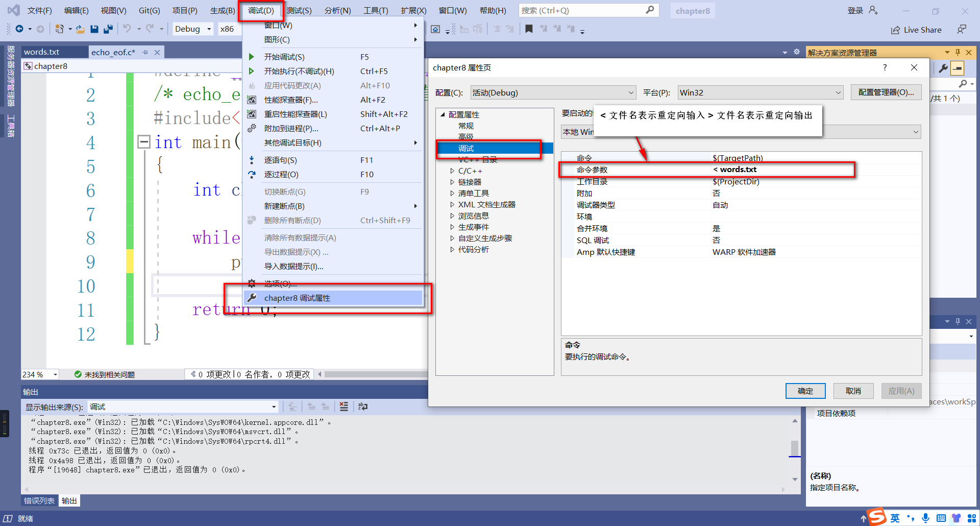
Task: Click the search magnifier in the search box
Action: coord(650,10)
